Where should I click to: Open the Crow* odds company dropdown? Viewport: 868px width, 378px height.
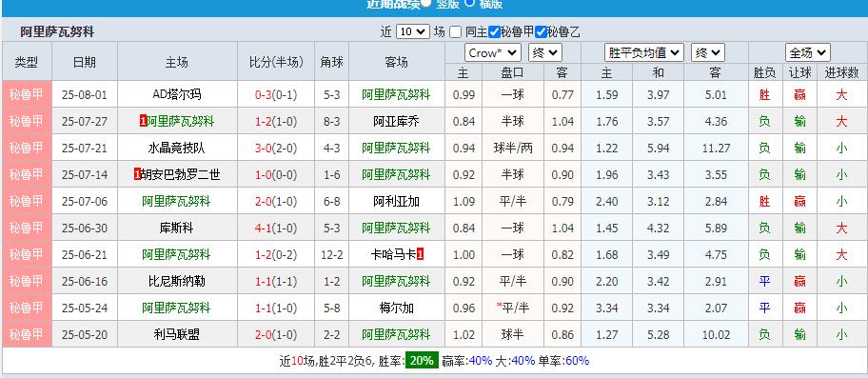point(493,53)
